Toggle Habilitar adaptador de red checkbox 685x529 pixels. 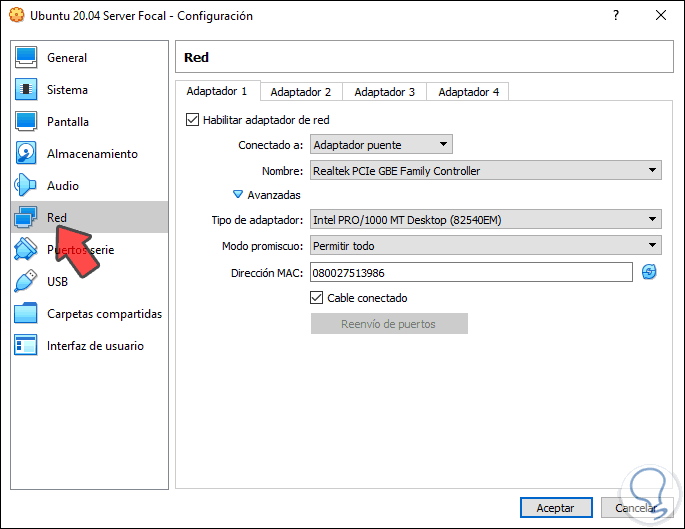click(193, 120)
